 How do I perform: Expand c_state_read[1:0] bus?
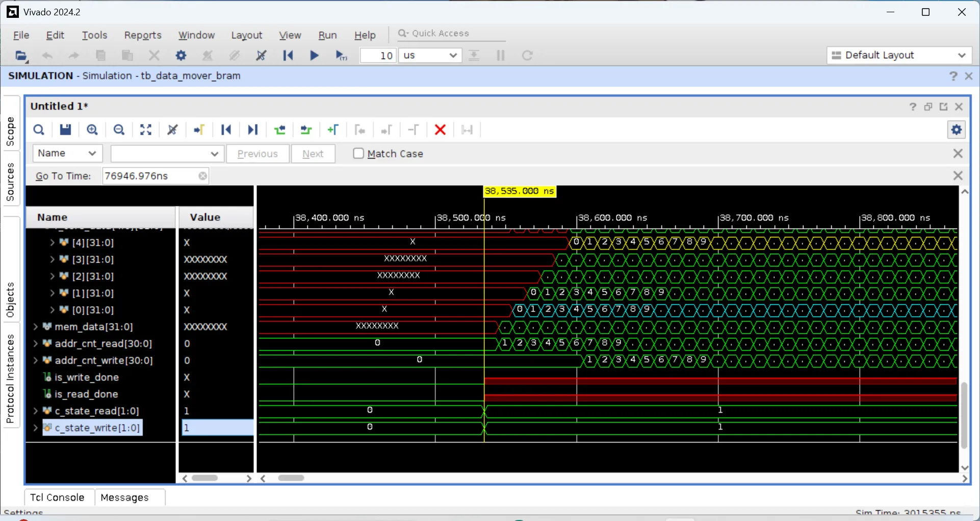coord(36,411)
